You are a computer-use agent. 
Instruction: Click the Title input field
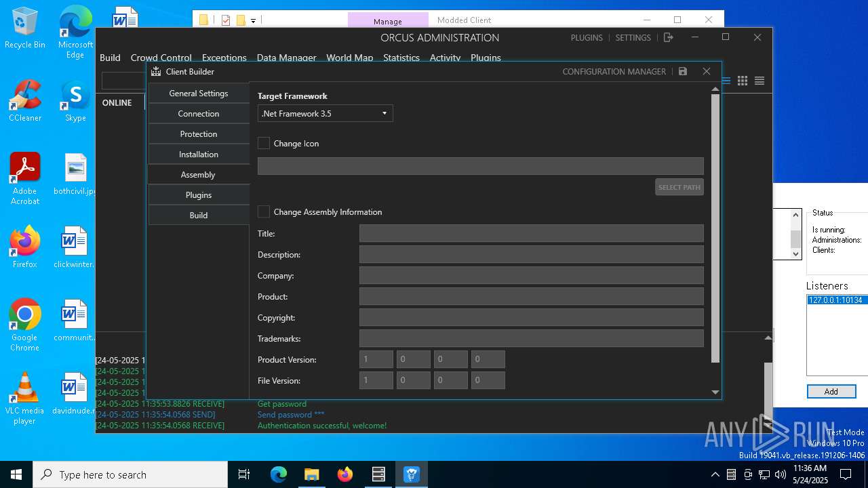pos(531,233)
